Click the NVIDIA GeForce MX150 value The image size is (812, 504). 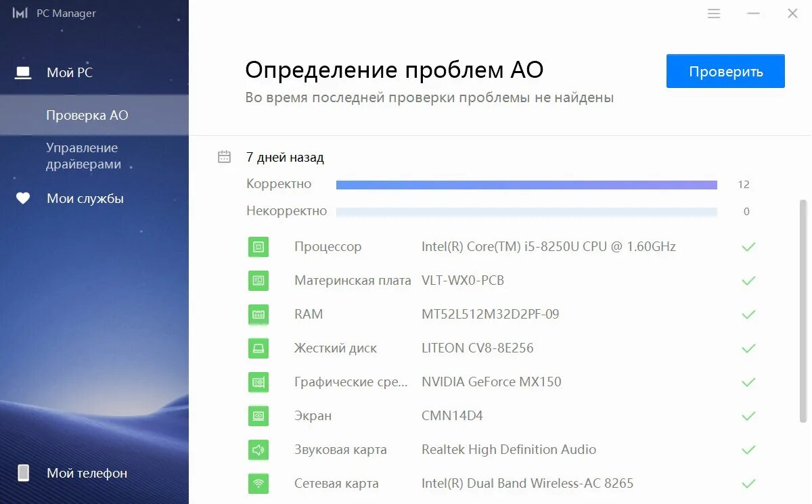(491, 382)
